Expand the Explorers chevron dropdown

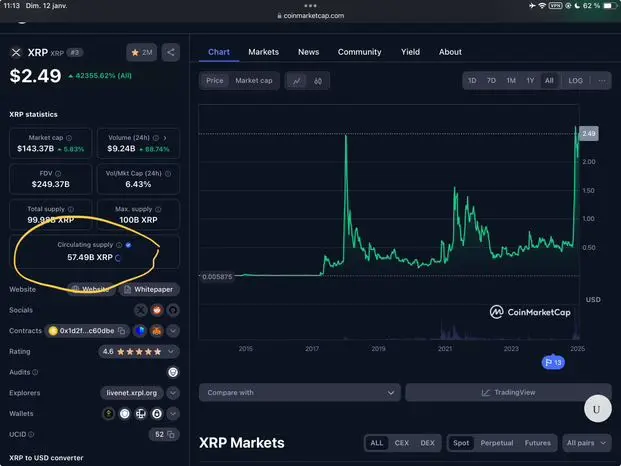point(173,393)
